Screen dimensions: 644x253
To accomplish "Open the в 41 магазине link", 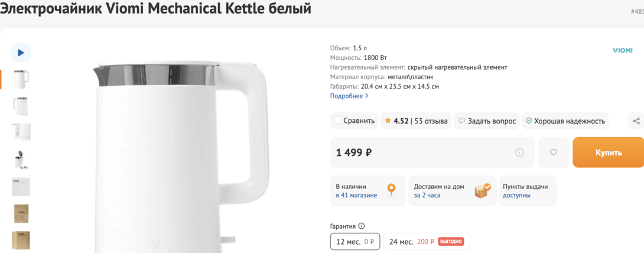I will pos(356,195).
